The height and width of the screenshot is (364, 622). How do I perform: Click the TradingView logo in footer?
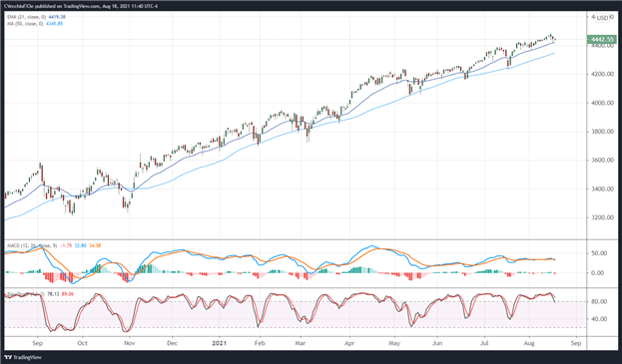[x=24, y=357]
